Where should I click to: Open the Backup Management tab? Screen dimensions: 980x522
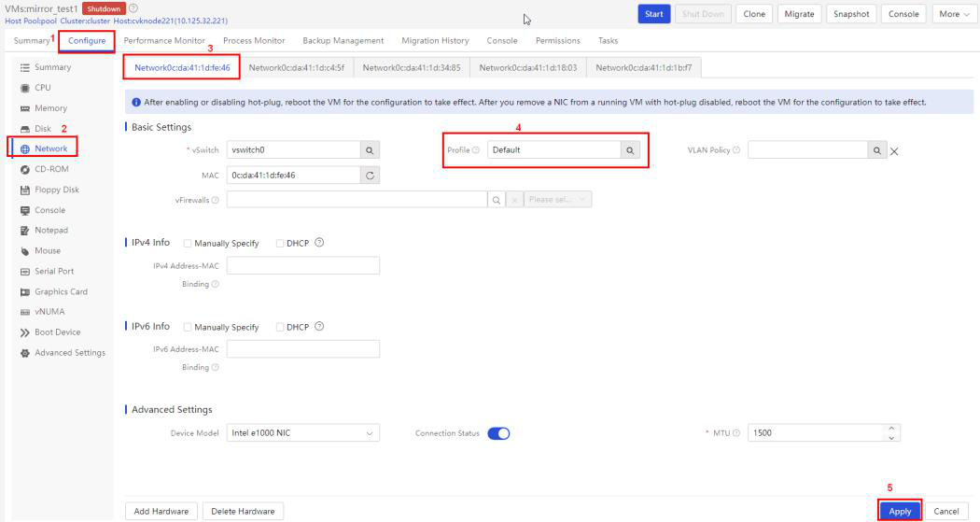click(343, 41)
